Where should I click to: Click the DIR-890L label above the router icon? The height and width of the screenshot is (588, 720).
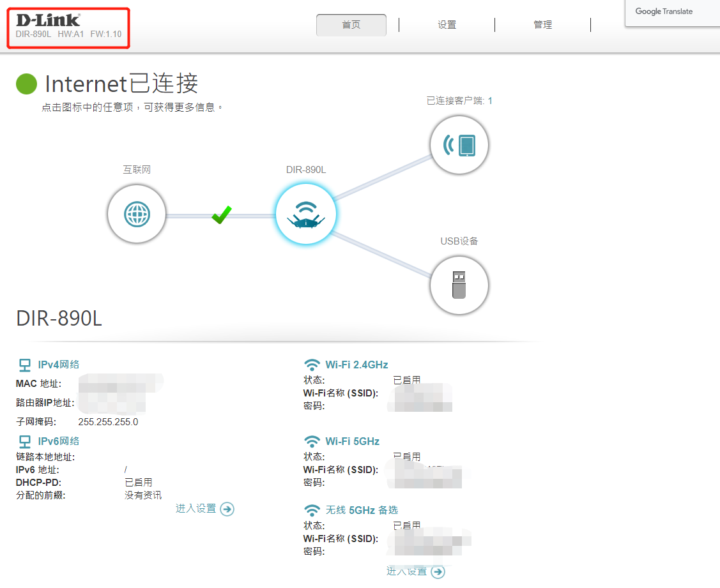coord(306,169)
